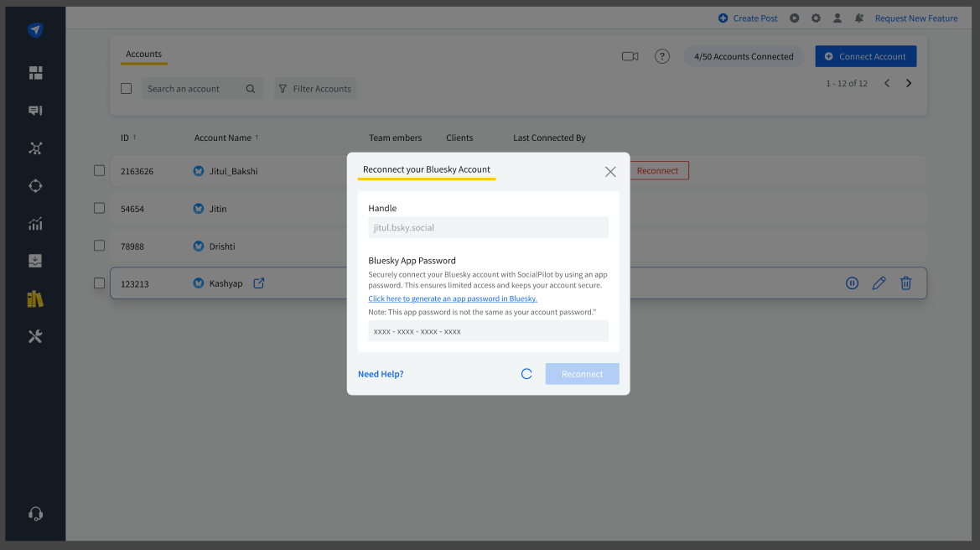980x550 pixels.
Task: Open the generate app password link
Action: [453, 298]
